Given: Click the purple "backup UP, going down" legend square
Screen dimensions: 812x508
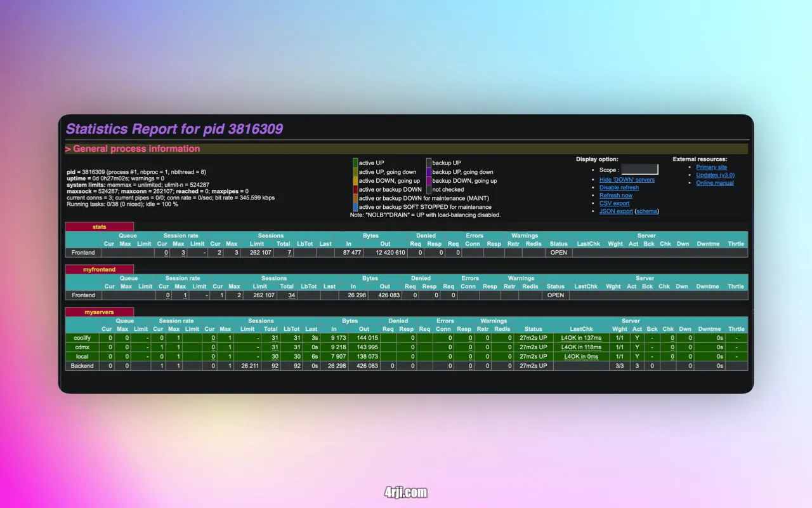Looking at the screenshot, I should pos(429,171).
